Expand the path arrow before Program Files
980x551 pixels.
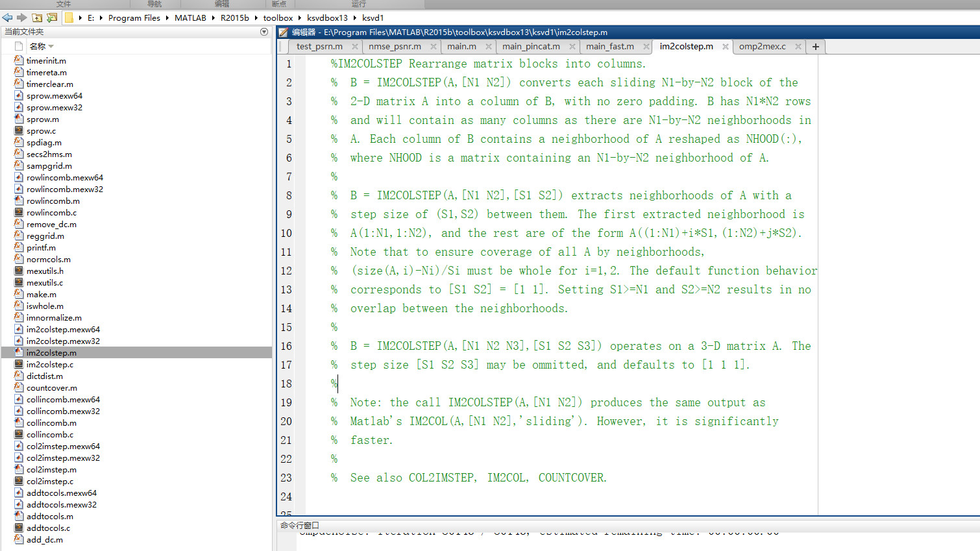(101, 18)
